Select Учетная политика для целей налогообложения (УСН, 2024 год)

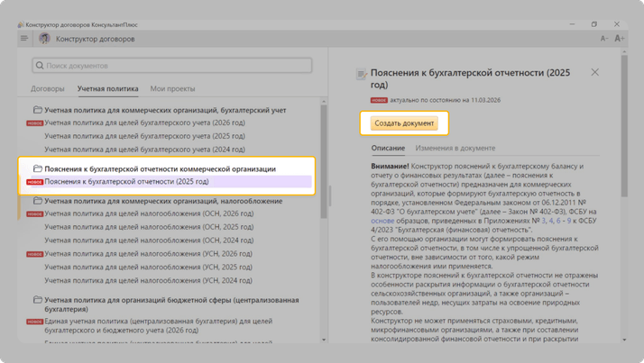148,280
